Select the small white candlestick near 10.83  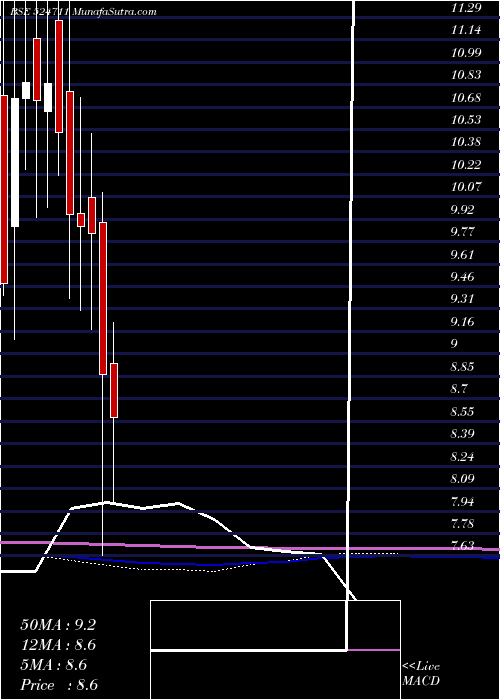26,91
